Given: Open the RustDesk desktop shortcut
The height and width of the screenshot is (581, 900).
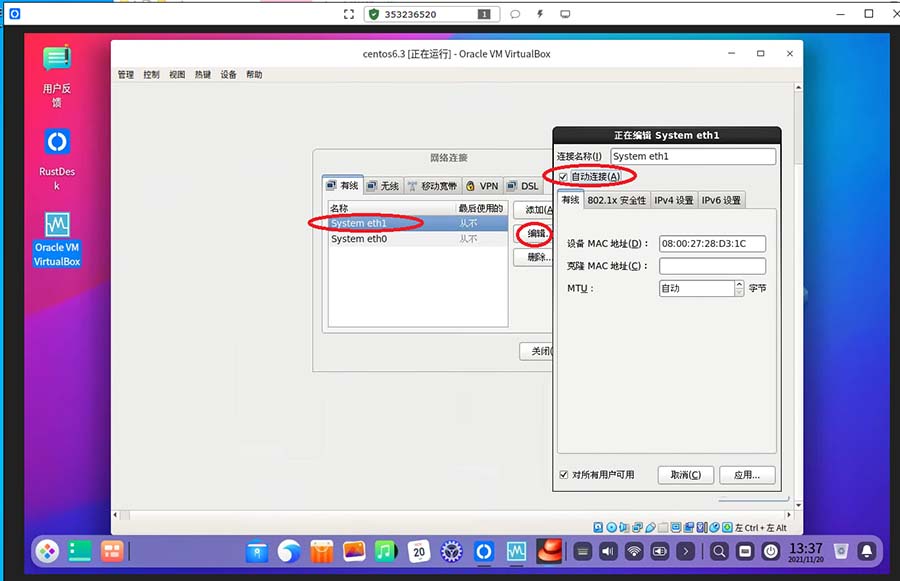Looking at the screenshot, I should tap(57, 160).
